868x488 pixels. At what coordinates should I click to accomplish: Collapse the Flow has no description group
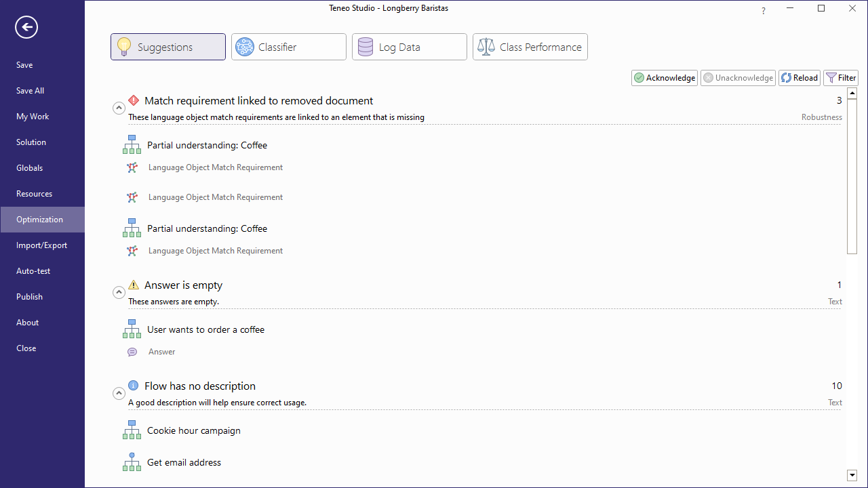[118, 393]
